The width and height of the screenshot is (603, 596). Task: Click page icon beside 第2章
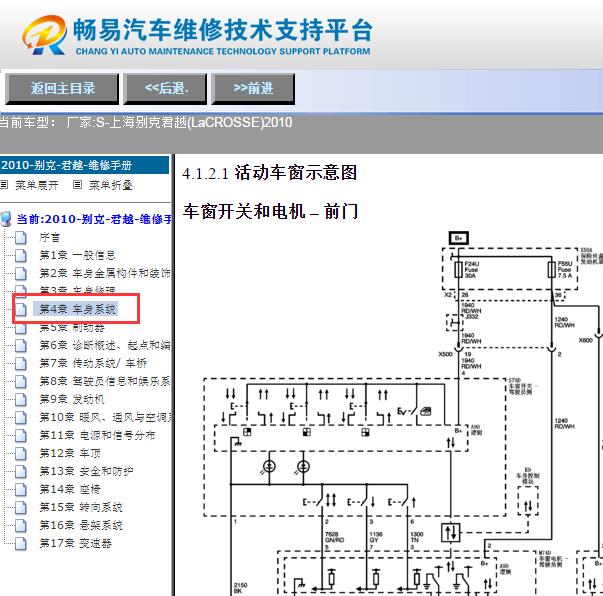pyautogui.click(x=20, y=273)
